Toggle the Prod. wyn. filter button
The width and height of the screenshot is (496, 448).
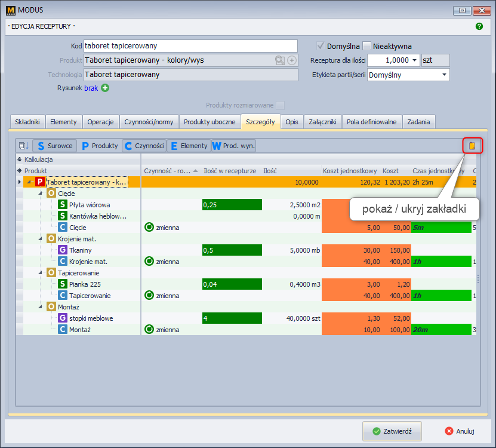[233, 146]
